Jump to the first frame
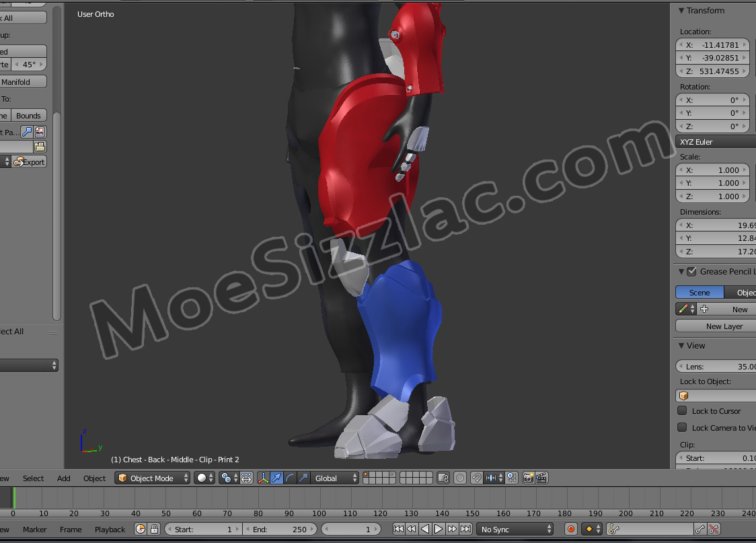 coord(398,529)
